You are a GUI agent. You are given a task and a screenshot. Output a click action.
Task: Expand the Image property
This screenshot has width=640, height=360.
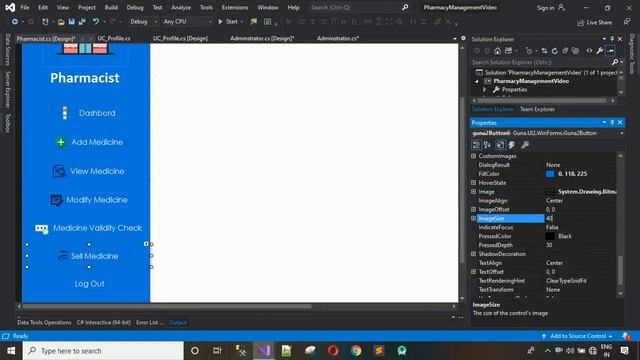473,191
